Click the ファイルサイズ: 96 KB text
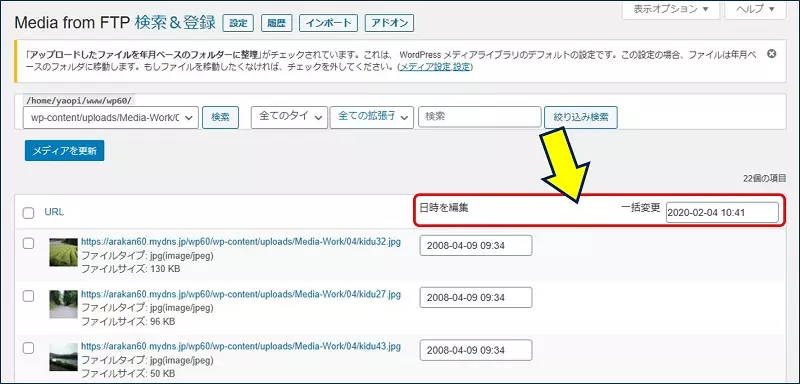This screenshot has height=384, width=800. [128, 321]
